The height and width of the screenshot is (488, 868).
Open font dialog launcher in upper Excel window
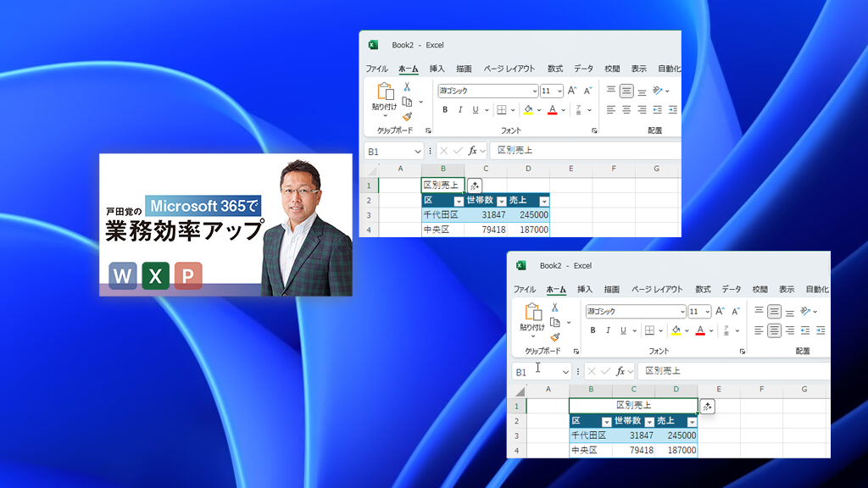(594, 130)
